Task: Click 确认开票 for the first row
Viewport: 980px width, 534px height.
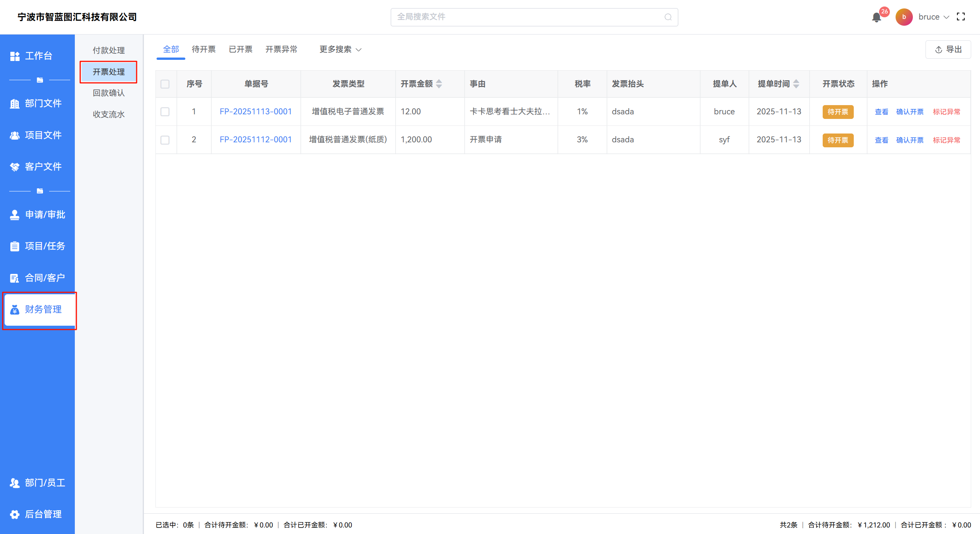Action: coord(910,112)
